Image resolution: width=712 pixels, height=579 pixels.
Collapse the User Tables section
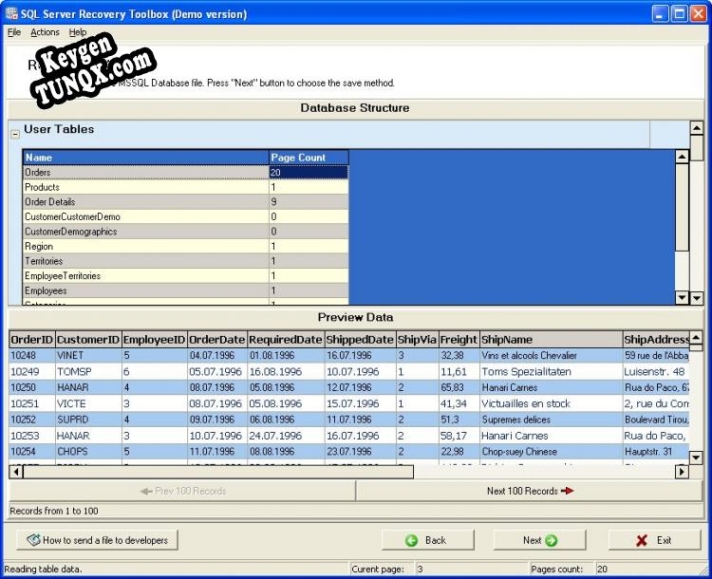pyautogui.click(x=15, y=134)
